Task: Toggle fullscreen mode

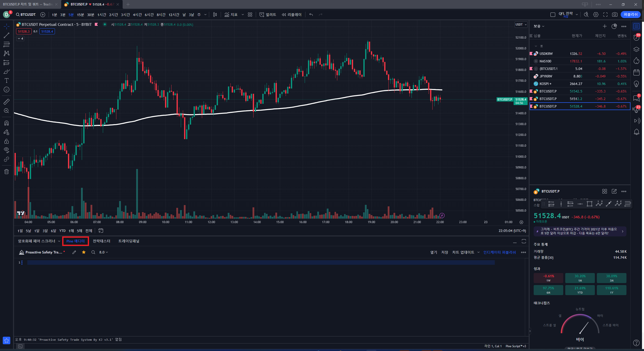Action: 605,15
